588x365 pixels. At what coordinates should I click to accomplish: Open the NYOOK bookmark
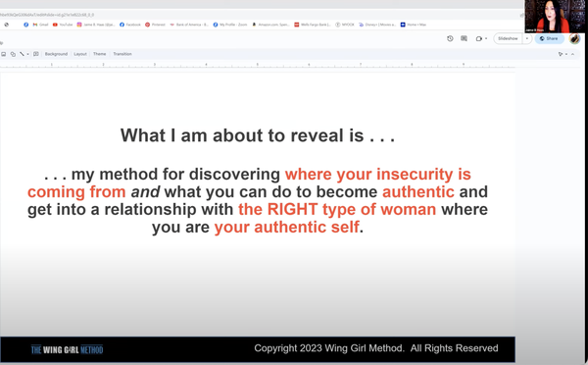[x=345, y=25]
